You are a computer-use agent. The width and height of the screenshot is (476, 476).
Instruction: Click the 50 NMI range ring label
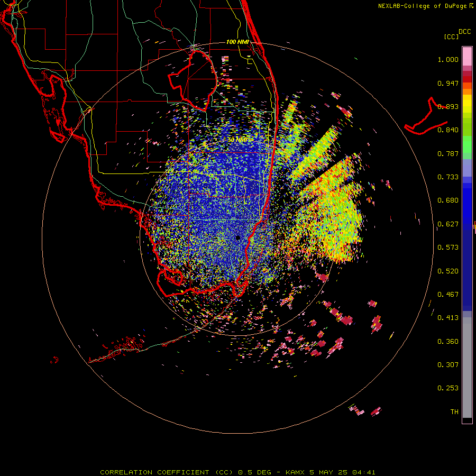(237, 140)
